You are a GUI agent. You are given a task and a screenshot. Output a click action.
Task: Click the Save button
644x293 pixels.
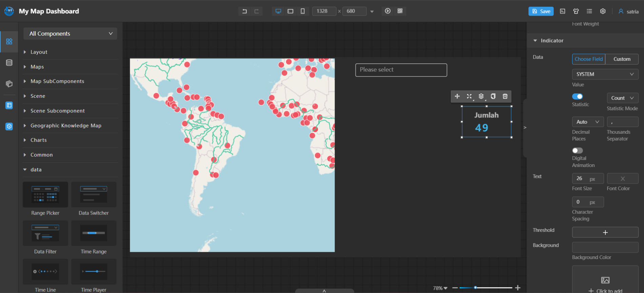coord(541,11)
